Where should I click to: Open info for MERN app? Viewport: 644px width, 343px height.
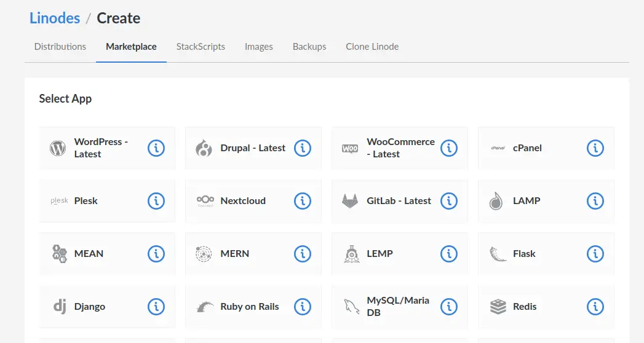tap(303, 253)
